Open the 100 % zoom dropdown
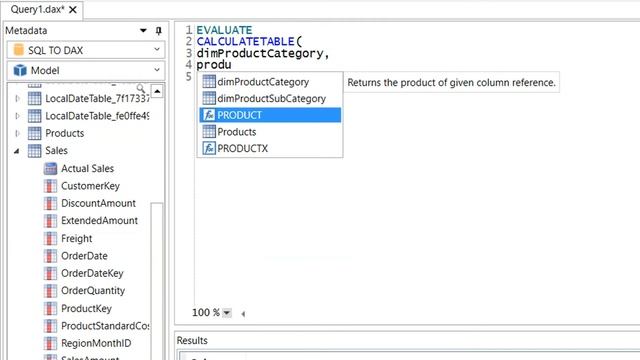Viewport: 640px width, 360px height. tap(227, 313)
